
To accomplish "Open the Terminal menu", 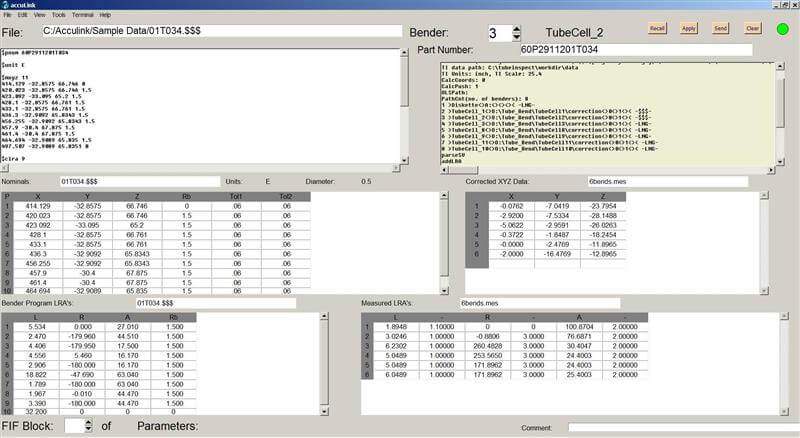I will [x=83, y=15].
